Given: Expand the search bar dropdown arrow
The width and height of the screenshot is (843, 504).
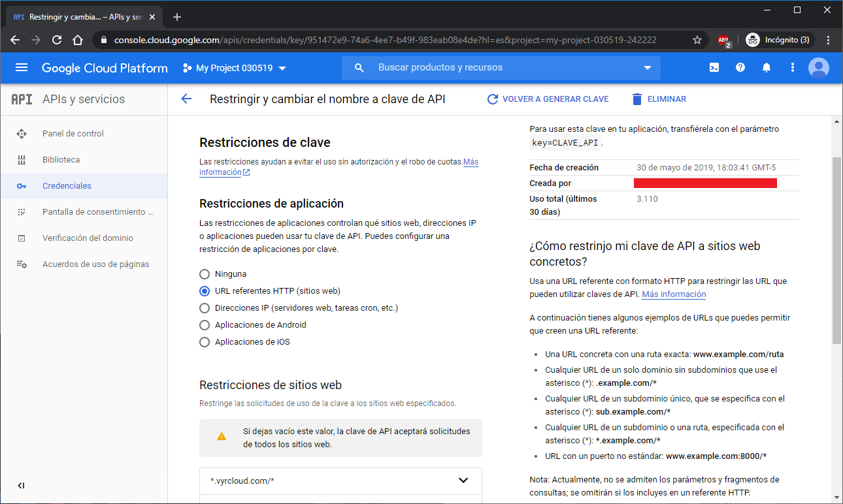Looking at the screenshot, I should point(648,68).
